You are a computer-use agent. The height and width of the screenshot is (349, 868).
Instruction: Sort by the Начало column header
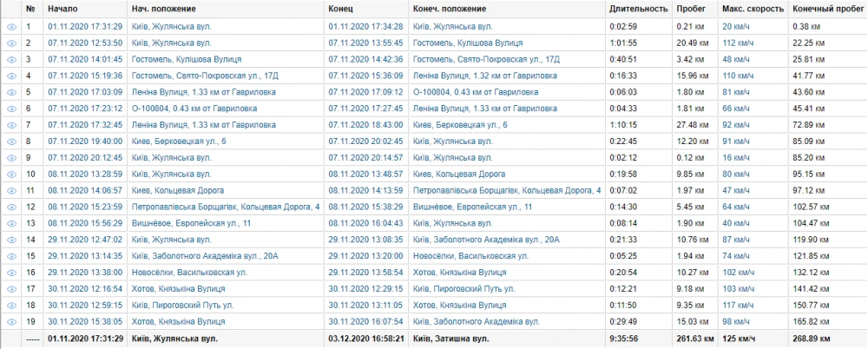click(63, 9)
